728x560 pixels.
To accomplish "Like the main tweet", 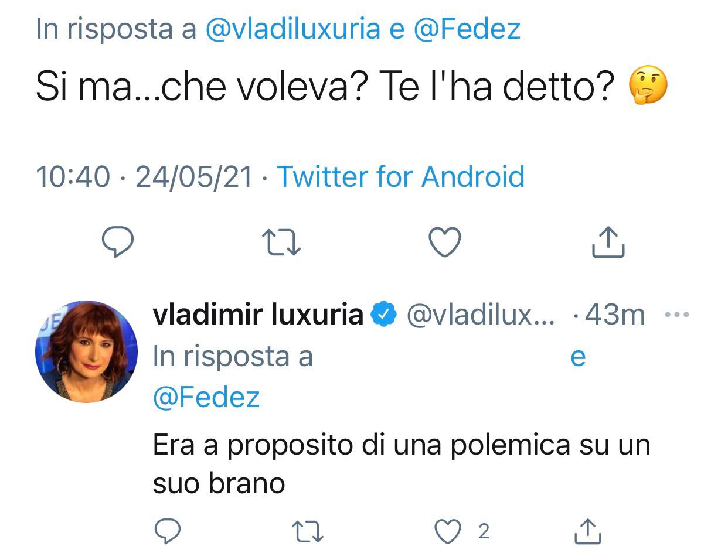I will tap(445, 242).
